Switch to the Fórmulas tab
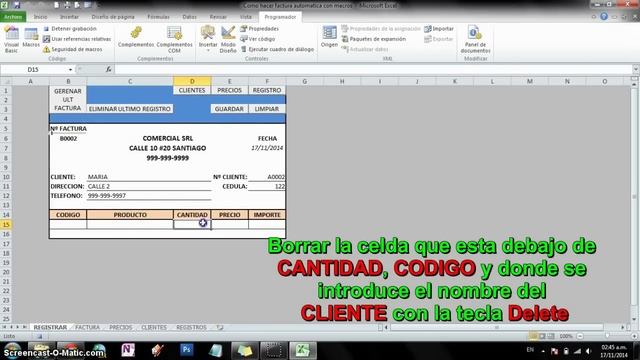The width and height of the screenshot is (640, 360). click(158, 17)
